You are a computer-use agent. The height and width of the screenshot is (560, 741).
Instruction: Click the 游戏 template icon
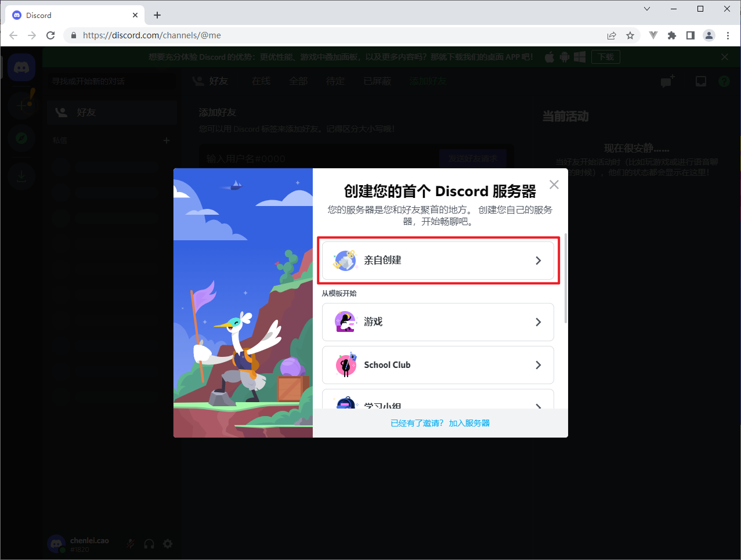tap(345, 322)
